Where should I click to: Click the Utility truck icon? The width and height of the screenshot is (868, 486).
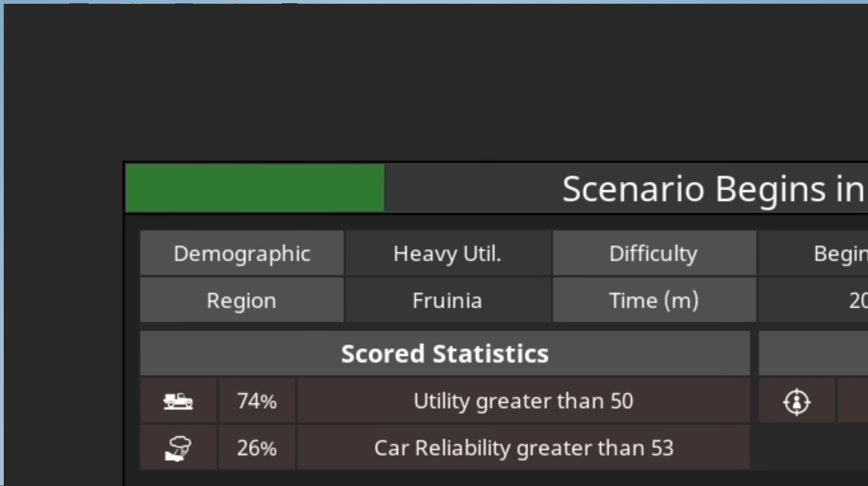click(178, 401)
